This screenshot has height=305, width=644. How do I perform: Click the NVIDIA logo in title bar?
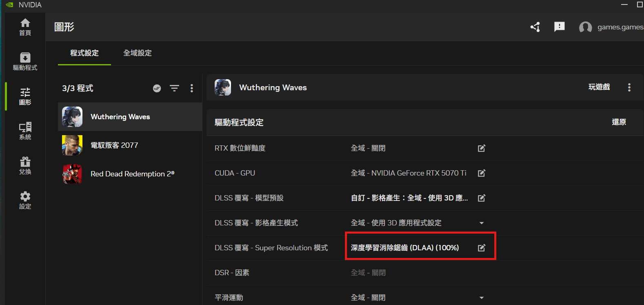click(x=10, y=5)
